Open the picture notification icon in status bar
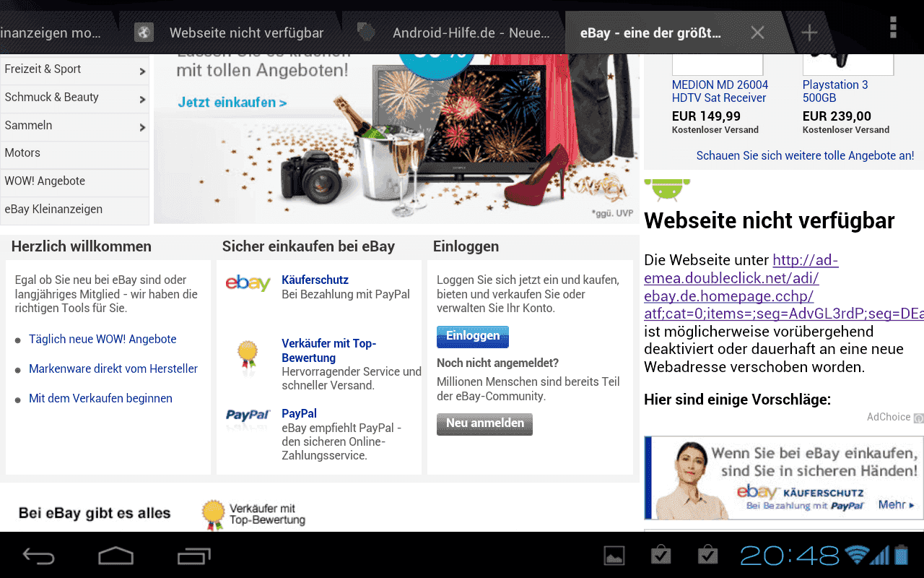924x578 pixels. [614, 555]
